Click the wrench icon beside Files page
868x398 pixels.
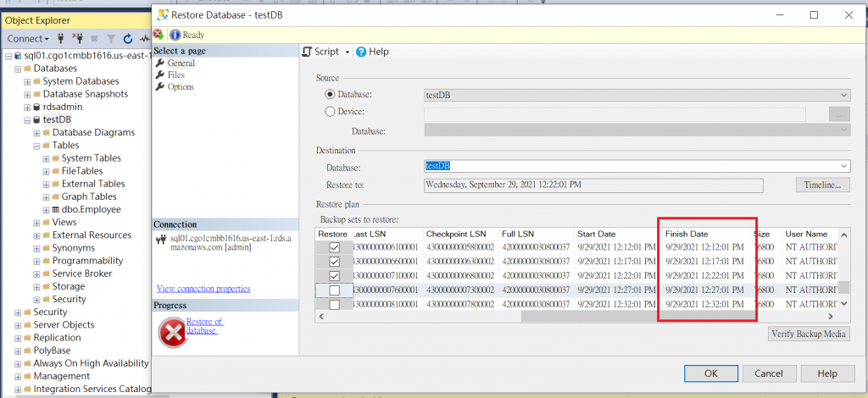160,75
